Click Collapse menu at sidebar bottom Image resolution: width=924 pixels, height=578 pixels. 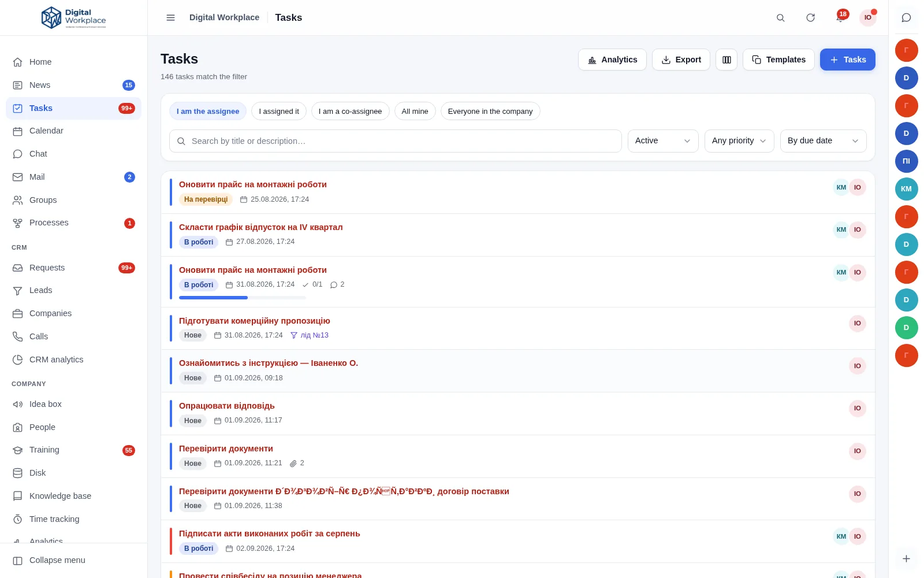click(x=73, y=560)
